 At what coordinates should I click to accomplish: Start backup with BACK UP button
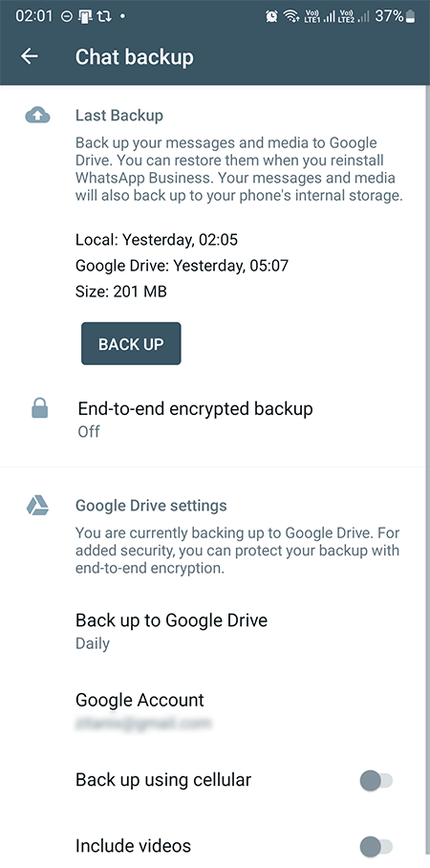coord(131,344)
